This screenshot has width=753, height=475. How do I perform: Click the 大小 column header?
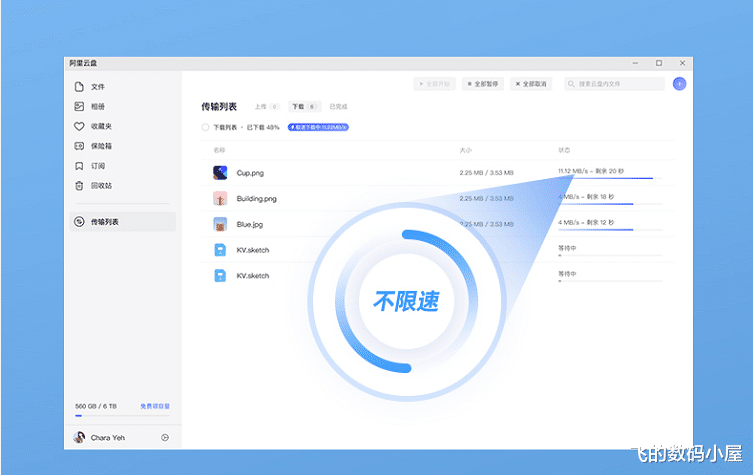[465, 150]
